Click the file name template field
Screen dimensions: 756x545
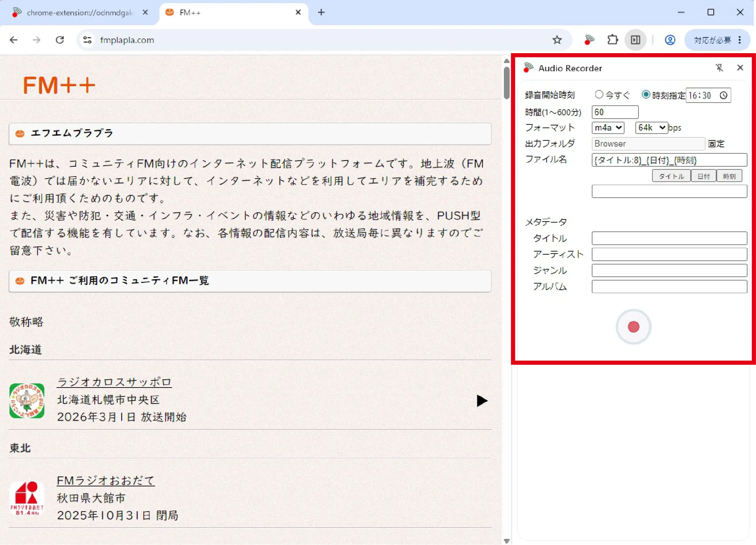[669, 160]
